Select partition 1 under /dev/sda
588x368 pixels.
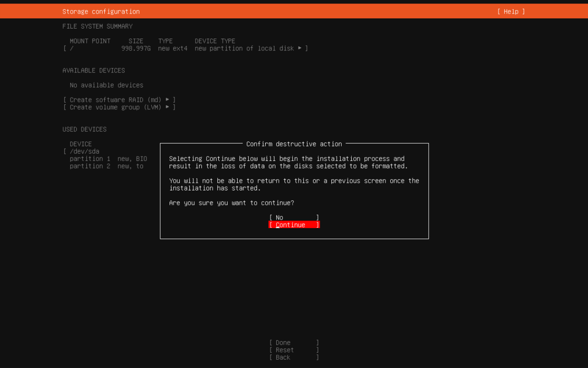pos(90,159)
